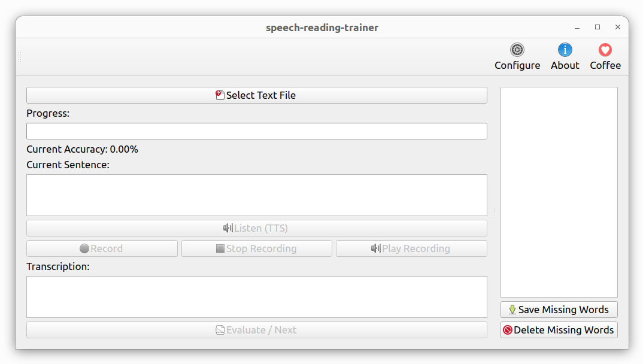Viewport: 643px width, 364px height.
Task: Click inside the Current Sentence text box
Action: pyautogui.click(x=257, y=195)
